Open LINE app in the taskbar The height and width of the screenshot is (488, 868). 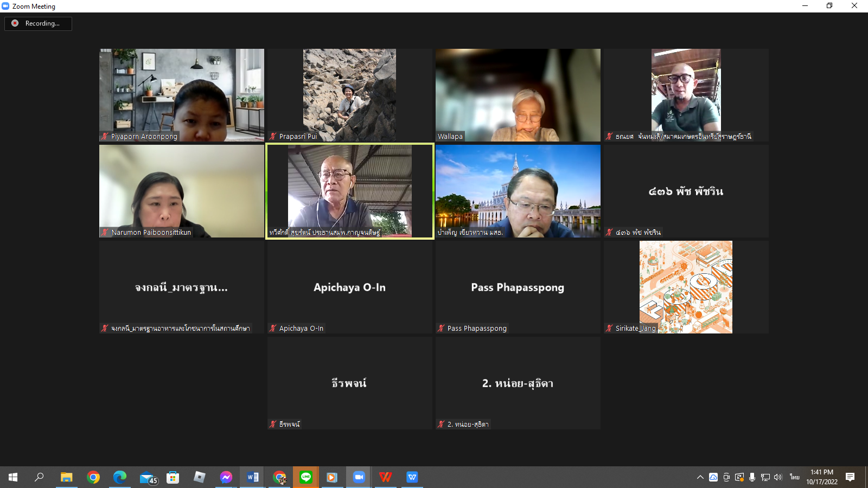[x=306, y=477]
